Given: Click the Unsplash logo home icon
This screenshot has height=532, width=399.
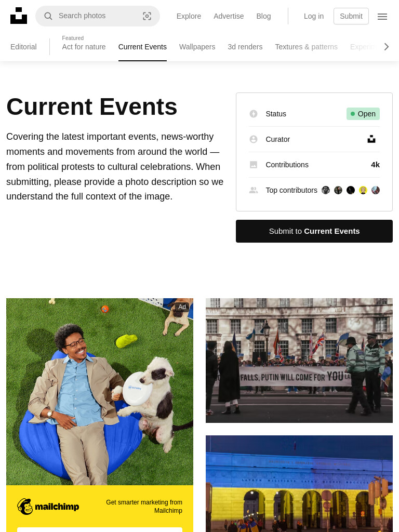Looking at the screenshot, I should pyautogui.click(x=19, y=16).
